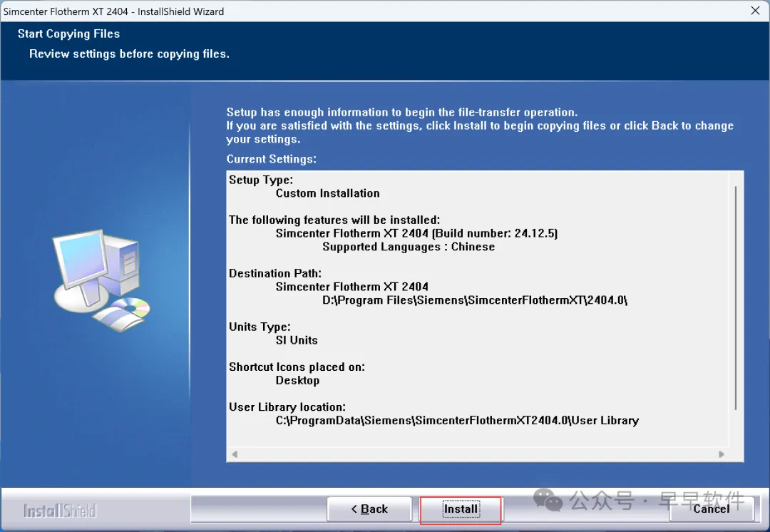
Task: Click the 'Units Type:' label
Action: [x=260, y=327]
